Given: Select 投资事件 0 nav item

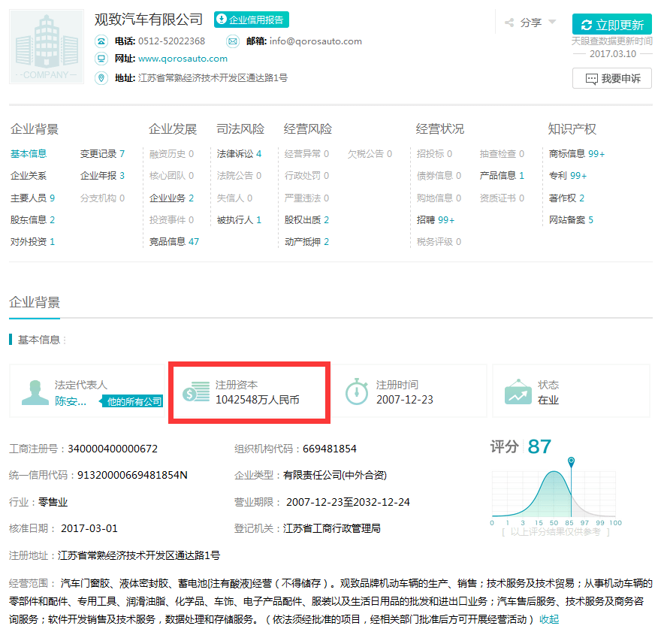Looking at the screenshot, I should pos(172,219).
